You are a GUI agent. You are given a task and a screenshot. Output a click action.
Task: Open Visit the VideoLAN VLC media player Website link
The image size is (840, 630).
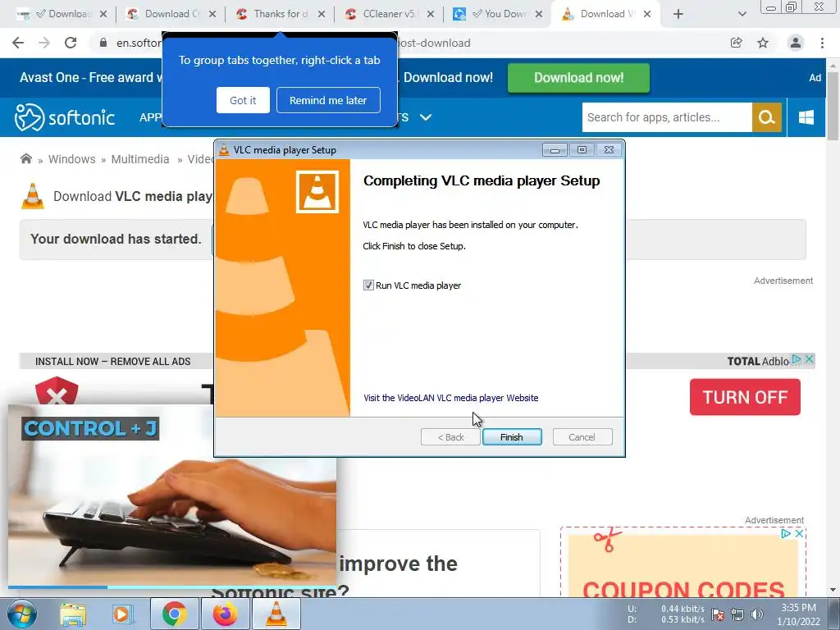[x=450, y=398]
